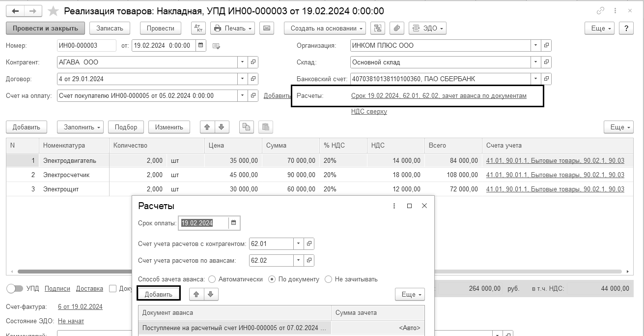Viewport: 644px width, 336px height.
Task: Click the Изменить button
Action: tap(169, 127)
